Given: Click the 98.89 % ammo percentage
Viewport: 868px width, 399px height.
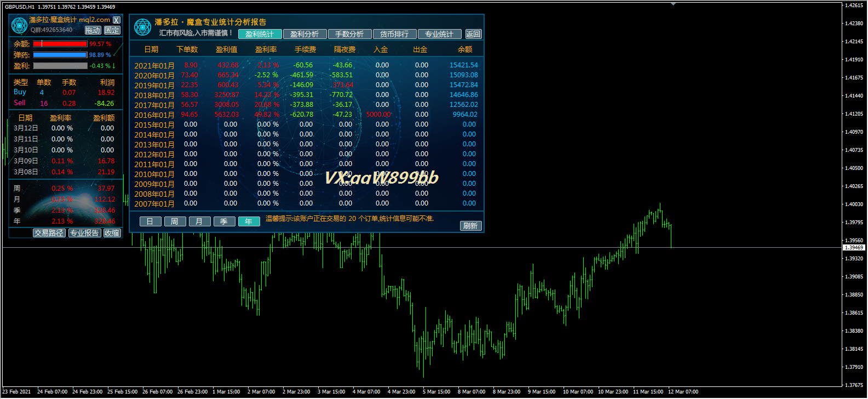Looking at the screenshot, I should pyautogui.click(x=100, y=55).
